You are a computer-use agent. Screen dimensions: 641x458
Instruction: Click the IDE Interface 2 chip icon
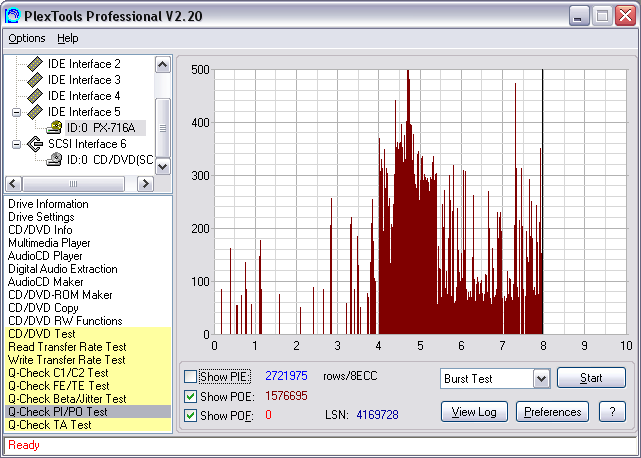pyautogui.click(x=35, y=64)
